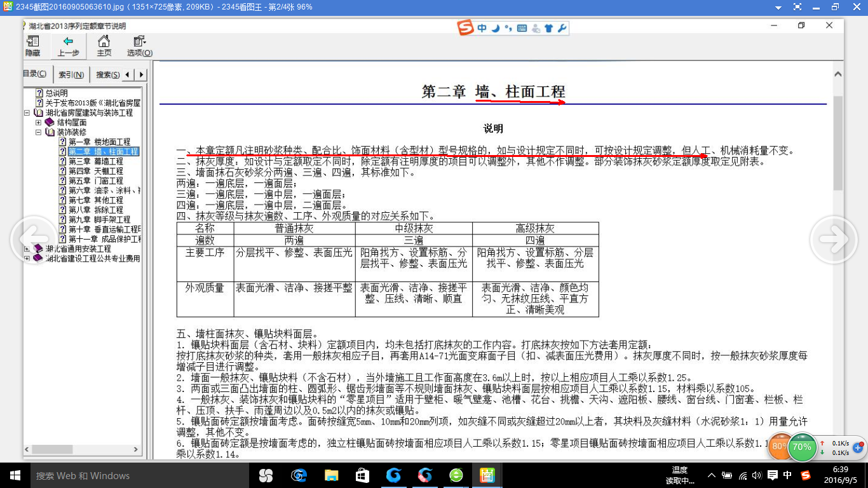Open the volume tray icon
Screen dimensions: 868x488
(x=757, y=475)
